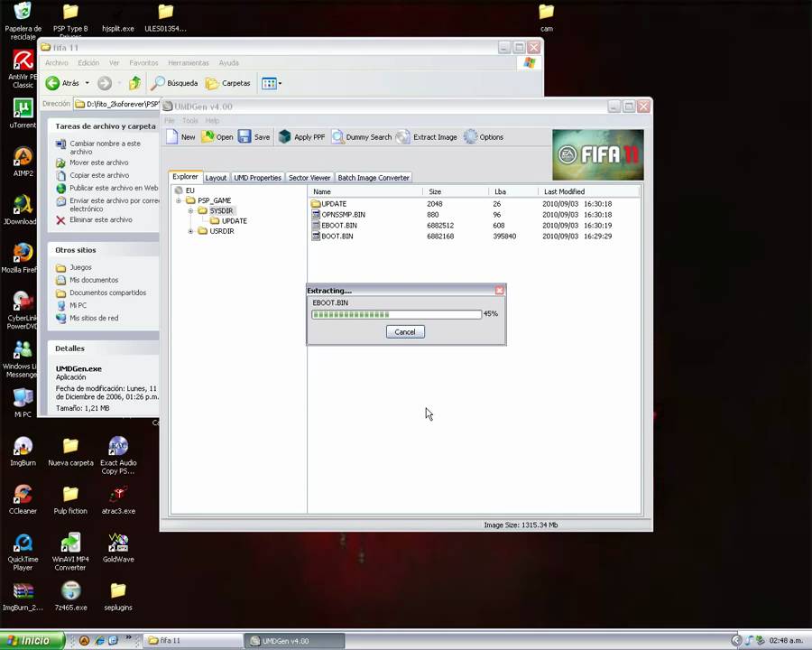Open an image with the Open toolbar button
The width and height of the screenshot is (812, 650).
click(x=217, y=137)
